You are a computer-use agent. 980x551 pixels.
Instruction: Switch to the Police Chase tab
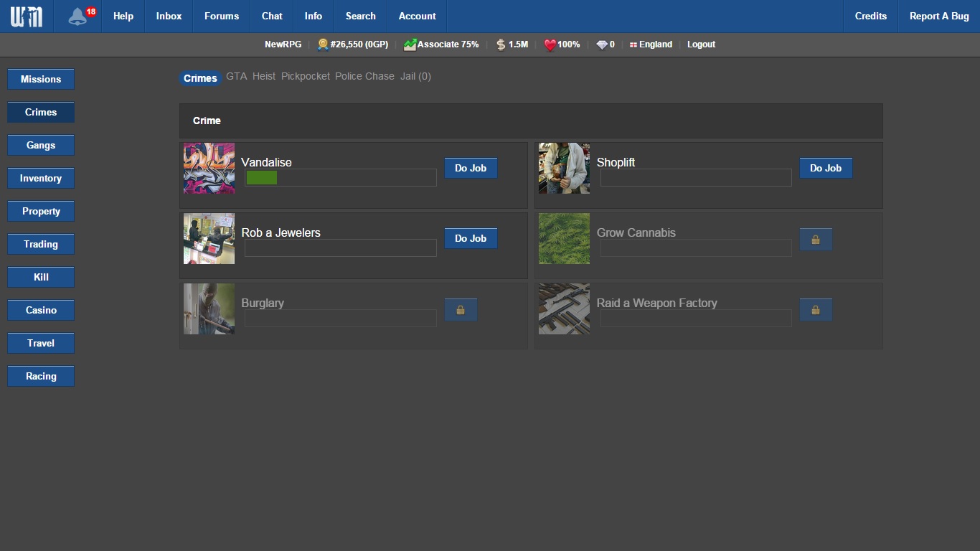364,76
